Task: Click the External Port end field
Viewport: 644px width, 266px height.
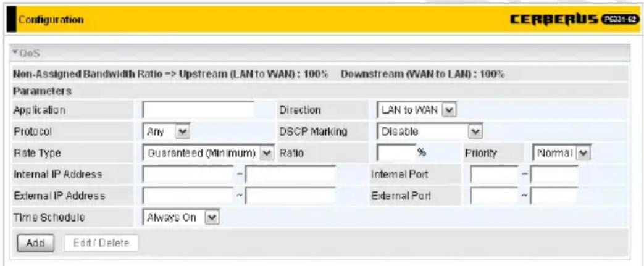Action: pyautogui.click(x=554, y=196)
